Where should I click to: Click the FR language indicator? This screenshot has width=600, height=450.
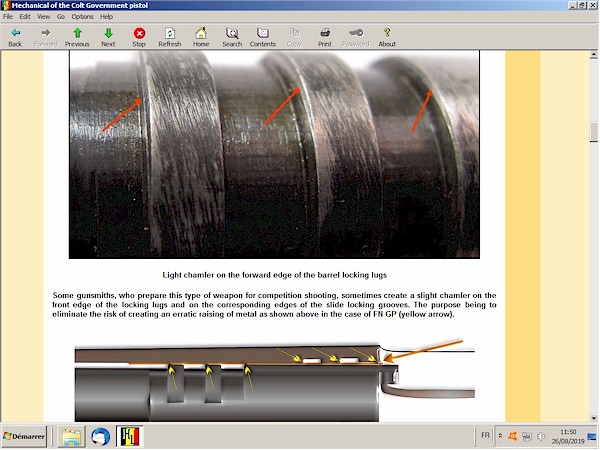485,435
